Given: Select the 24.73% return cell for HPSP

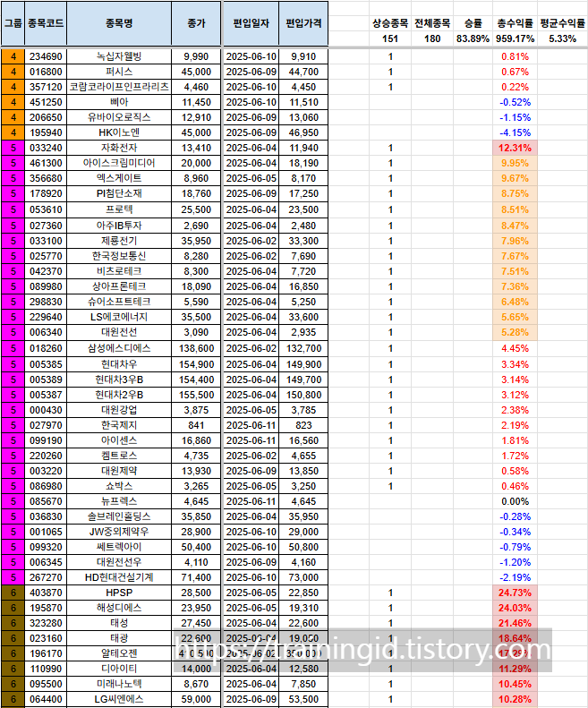Looking at the screenshot, I should (x=515, y=593).
